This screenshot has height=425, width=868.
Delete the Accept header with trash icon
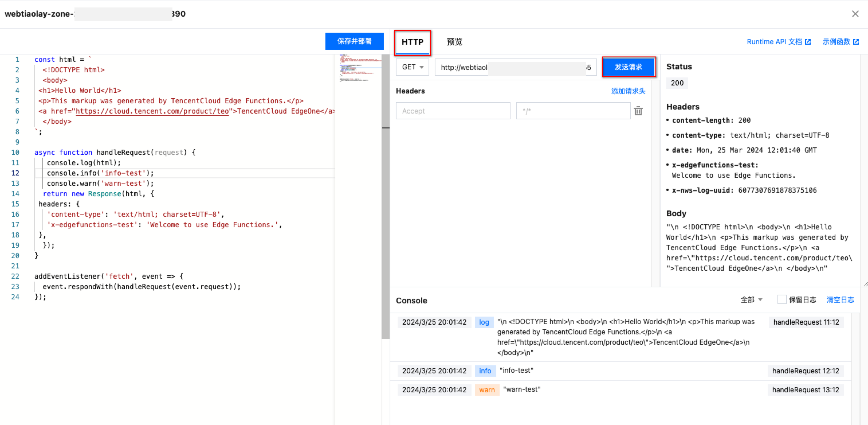(638, 111)
